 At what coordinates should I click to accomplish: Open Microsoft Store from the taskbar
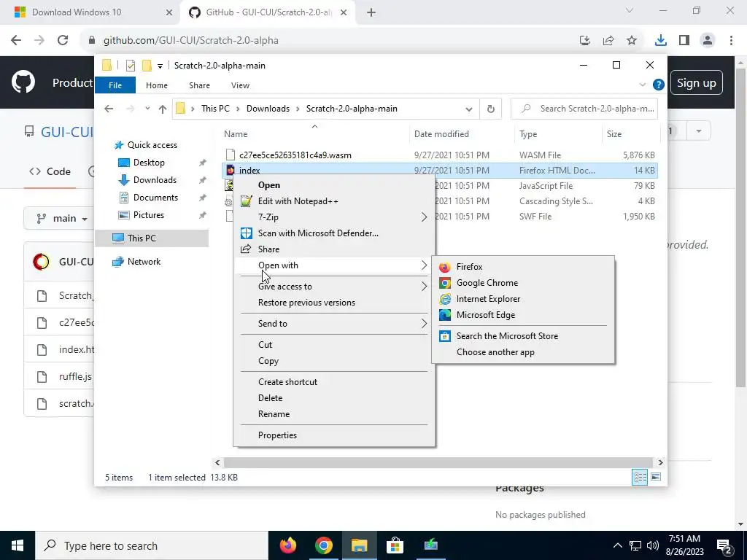[x=395, y=545]
